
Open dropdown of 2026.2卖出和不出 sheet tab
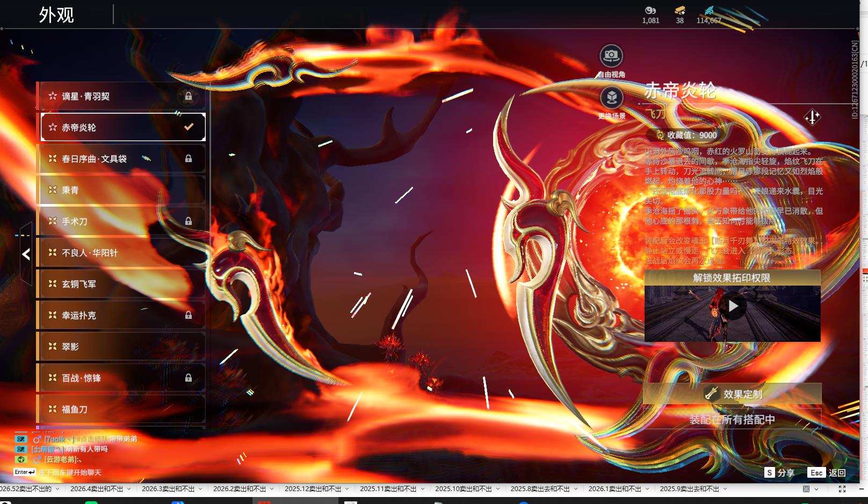[272, 489]
